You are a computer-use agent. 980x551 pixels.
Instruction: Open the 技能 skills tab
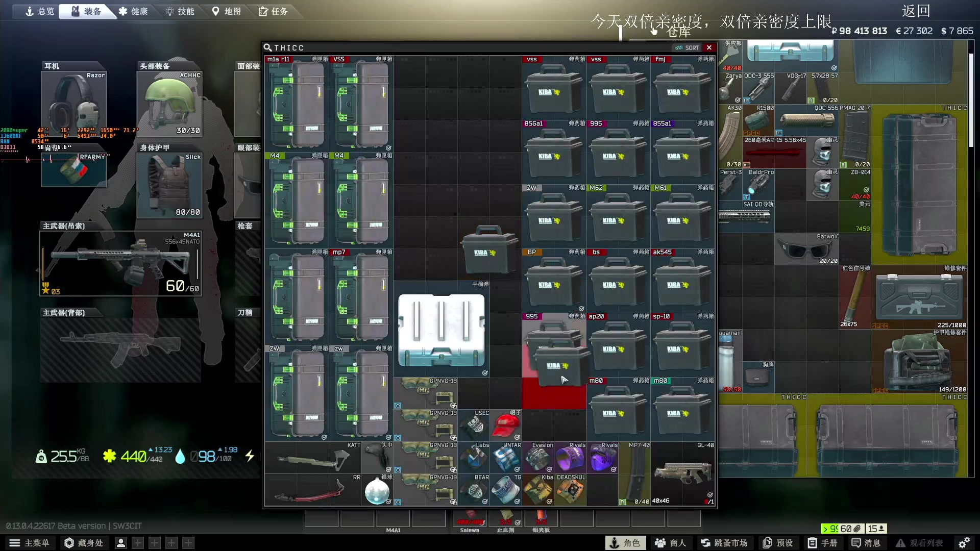(x=180, y=11)
